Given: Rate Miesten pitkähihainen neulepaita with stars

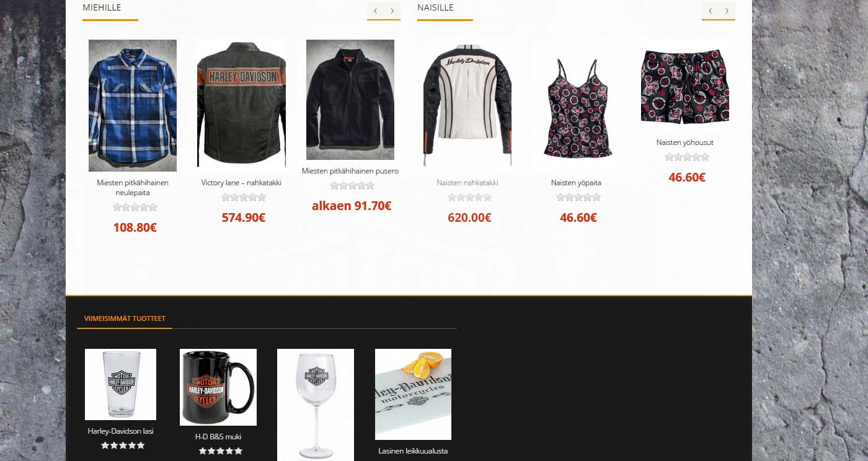Looking at the screenshot, I should tap(135, 208).
